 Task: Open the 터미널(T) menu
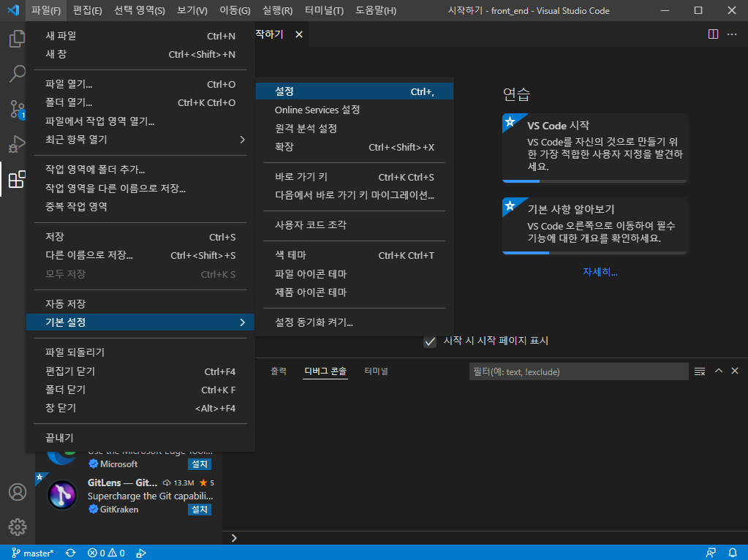click(x=324, y=10)
